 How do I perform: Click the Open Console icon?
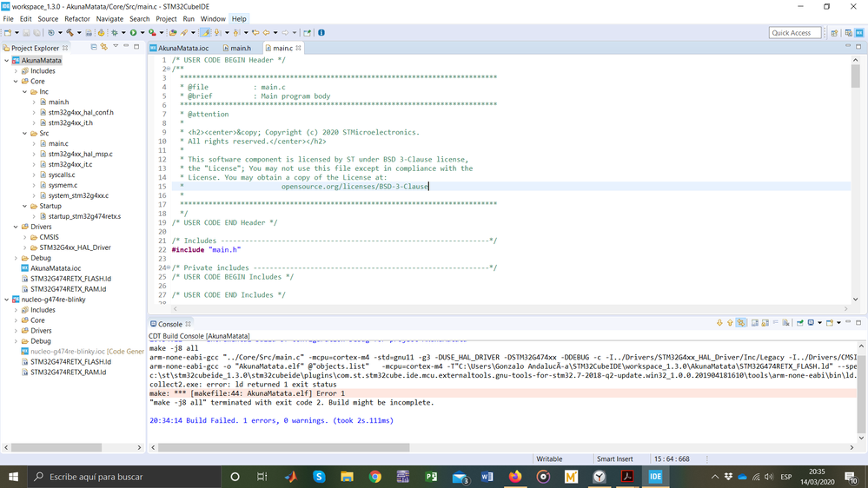click(830, 323)
